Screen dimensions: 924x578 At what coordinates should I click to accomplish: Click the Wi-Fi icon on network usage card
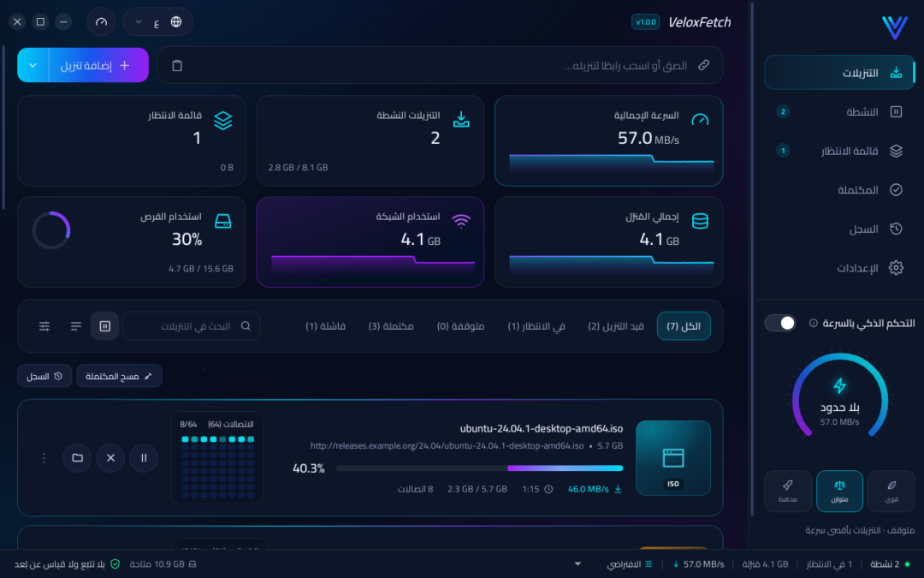click(461, 221)
